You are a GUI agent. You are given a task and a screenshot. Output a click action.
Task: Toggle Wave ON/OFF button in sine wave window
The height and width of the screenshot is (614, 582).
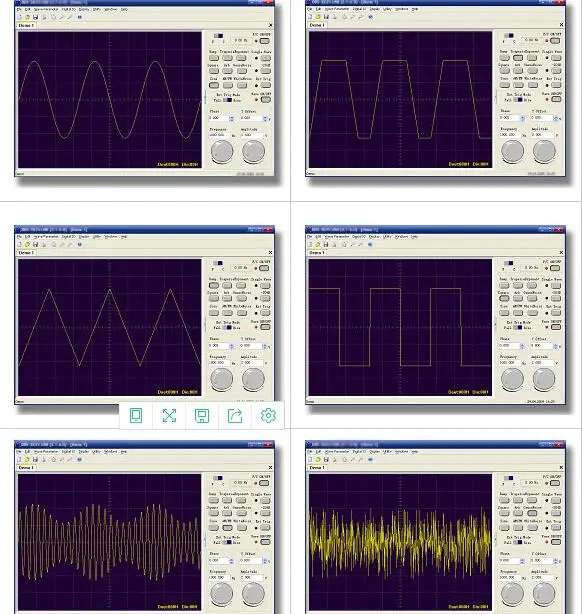point(266,99)
